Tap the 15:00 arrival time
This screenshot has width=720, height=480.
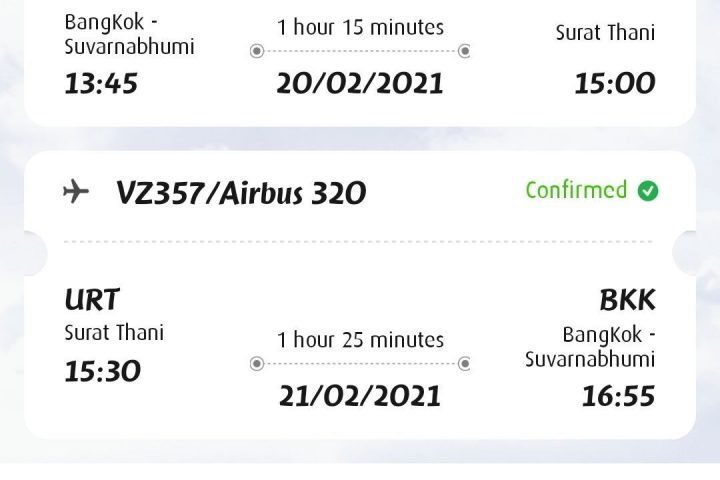click(x=614, y=84)
